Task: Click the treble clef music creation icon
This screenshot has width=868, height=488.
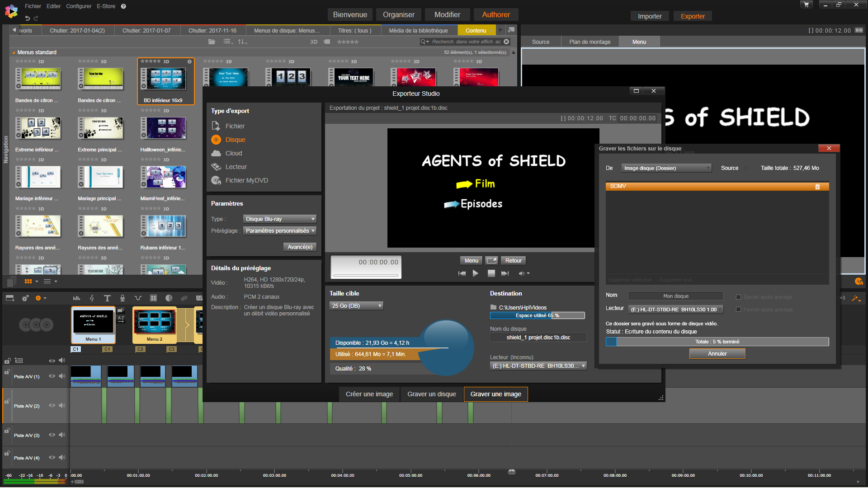Action: [92, 298]
